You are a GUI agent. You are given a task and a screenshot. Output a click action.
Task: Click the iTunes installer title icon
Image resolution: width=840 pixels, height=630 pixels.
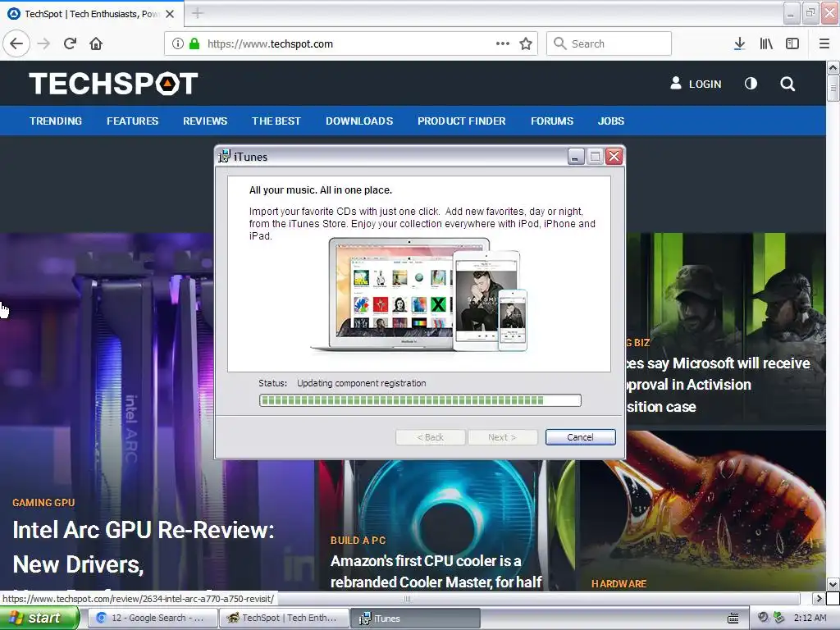click(225, 157)
